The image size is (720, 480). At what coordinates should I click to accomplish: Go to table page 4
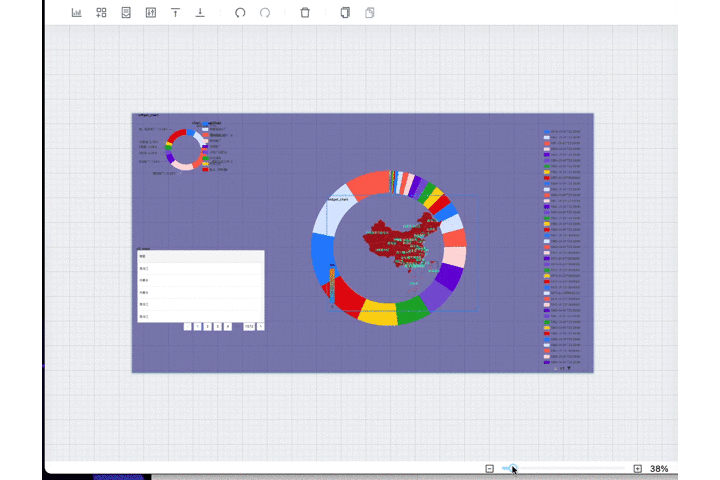[228, 327]
